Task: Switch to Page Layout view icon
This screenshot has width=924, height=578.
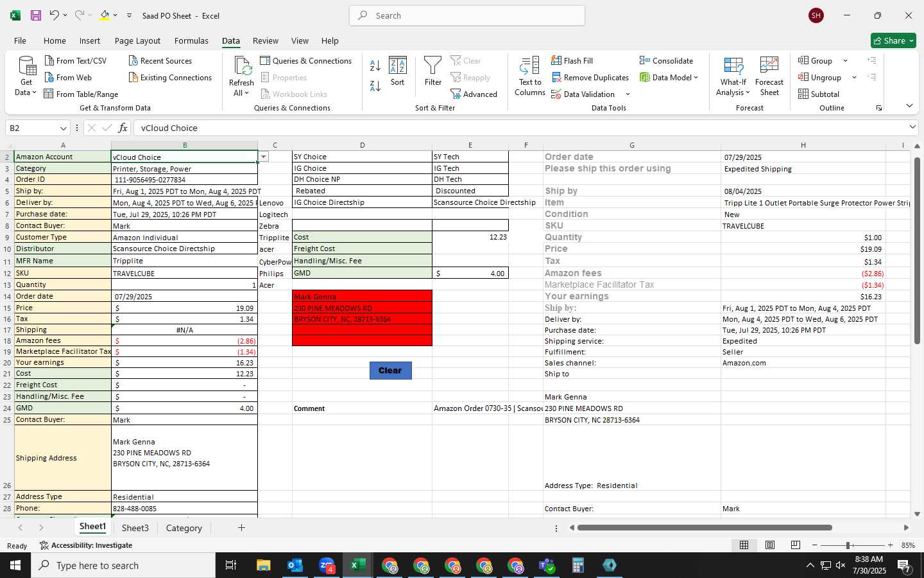Action: click(770, 545)
